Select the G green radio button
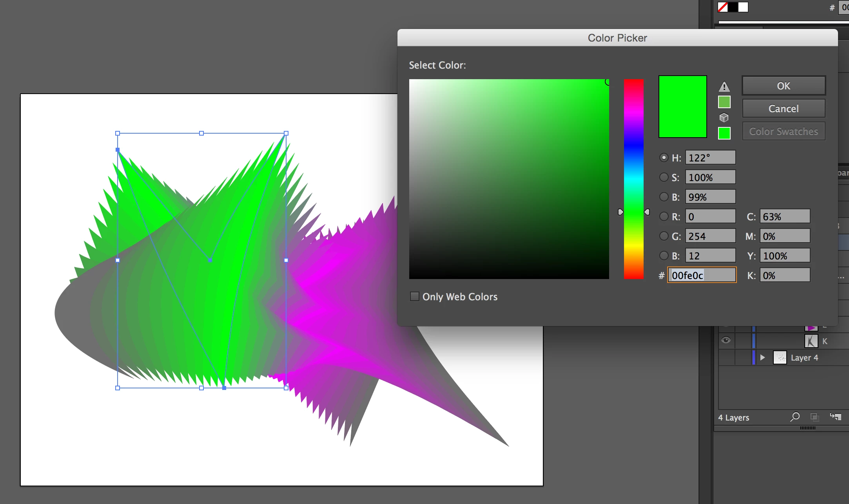 (664, 236)
